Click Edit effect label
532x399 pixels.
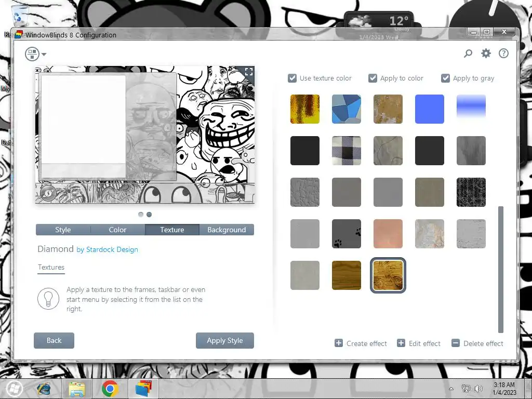pyautogui.click(x=424, y=343)
